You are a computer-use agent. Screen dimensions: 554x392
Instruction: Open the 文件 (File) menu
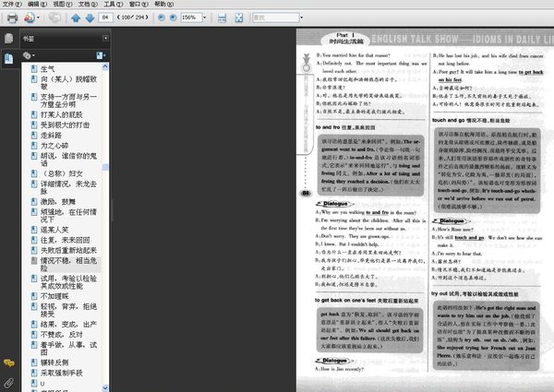tap(9, 5)
